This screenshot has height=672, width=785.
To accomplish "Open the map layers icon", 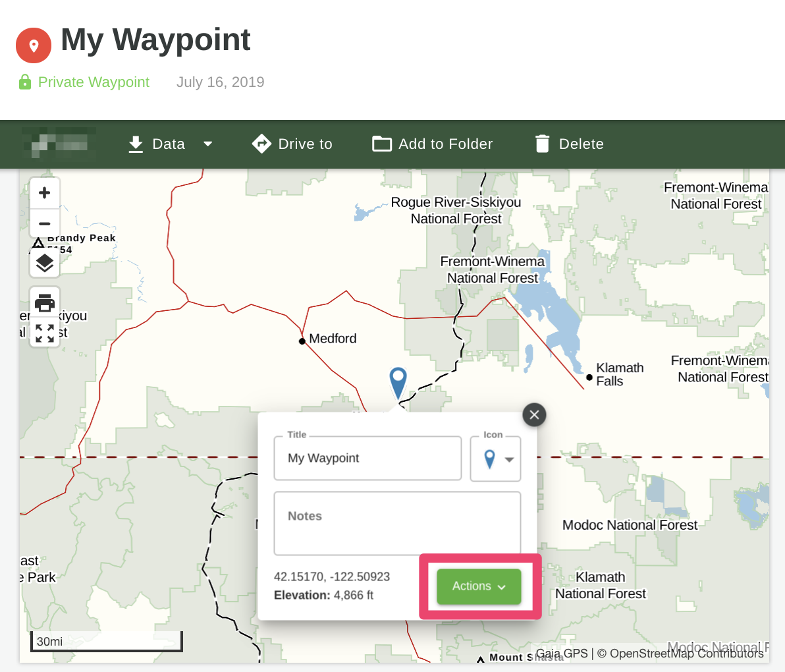I will pyautogui.click(x=44, y=262).
